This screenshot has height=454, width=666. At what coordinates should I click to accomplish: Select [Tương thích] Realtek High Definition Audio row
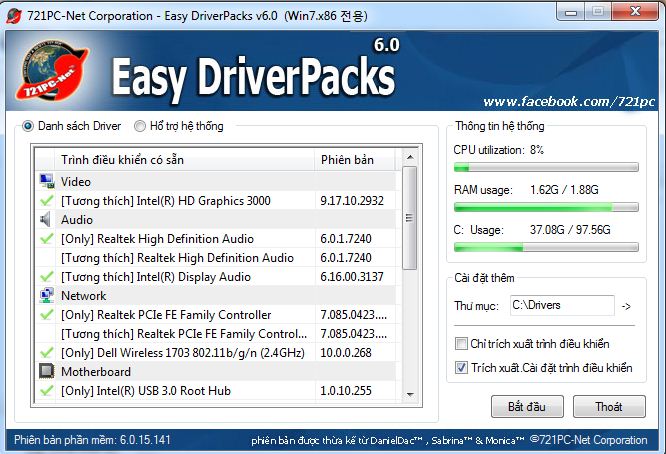pyautogui.click(x=216, y=258)
